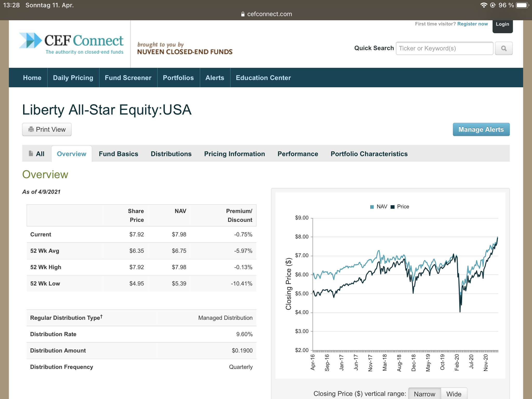Open the Fund Basics tab
This screenshot has height=399, width=532.
pyautogui.click(x=118, y=154)
